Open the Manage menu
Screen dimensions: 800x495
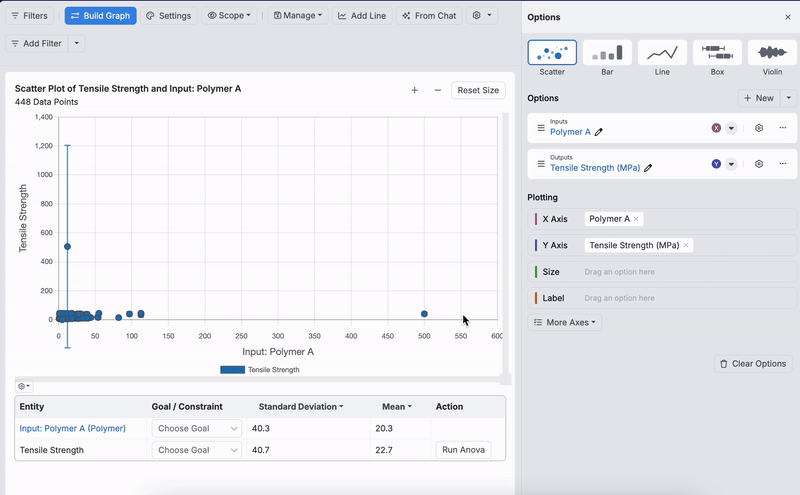click(x=297, y=16)
